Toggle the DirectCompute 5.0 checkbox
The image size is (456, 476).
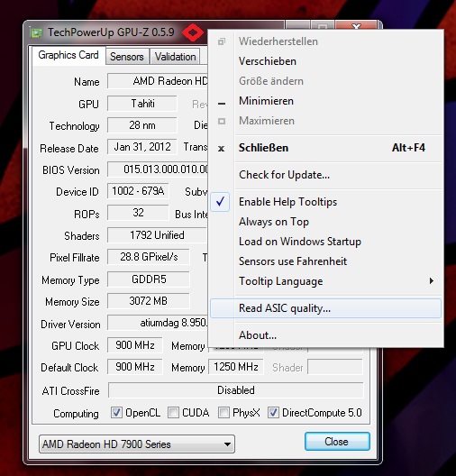(x=273, y=412)
